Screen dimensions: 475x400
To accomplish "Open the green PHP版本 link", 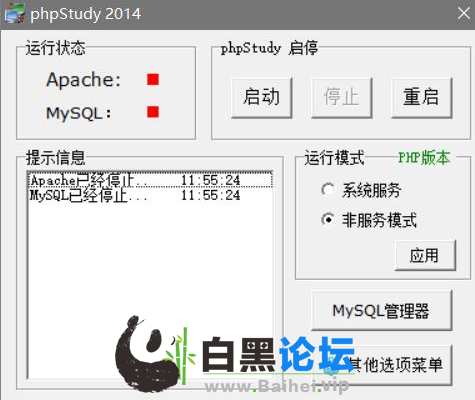I will 424,157.
